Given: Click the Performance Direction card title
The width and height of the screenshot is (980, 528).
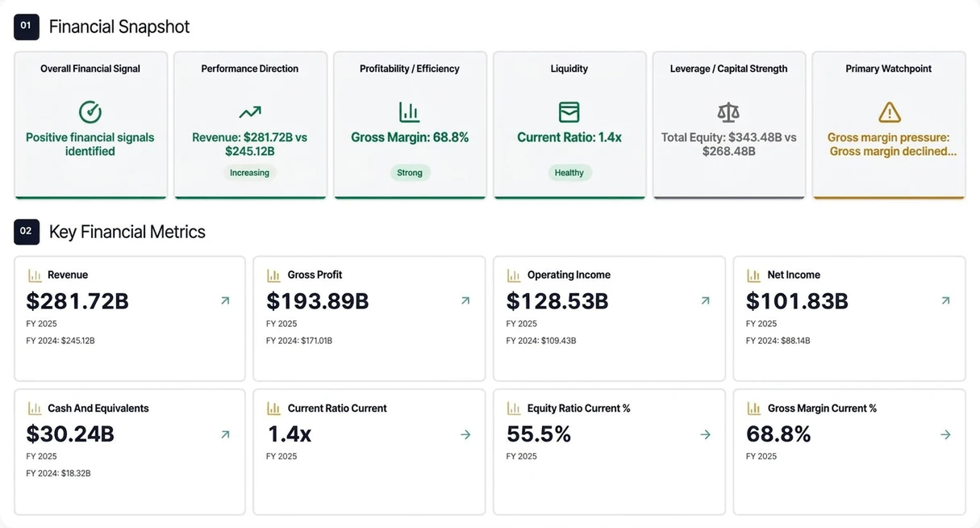Looking at the screenshot, I should 250,69.
